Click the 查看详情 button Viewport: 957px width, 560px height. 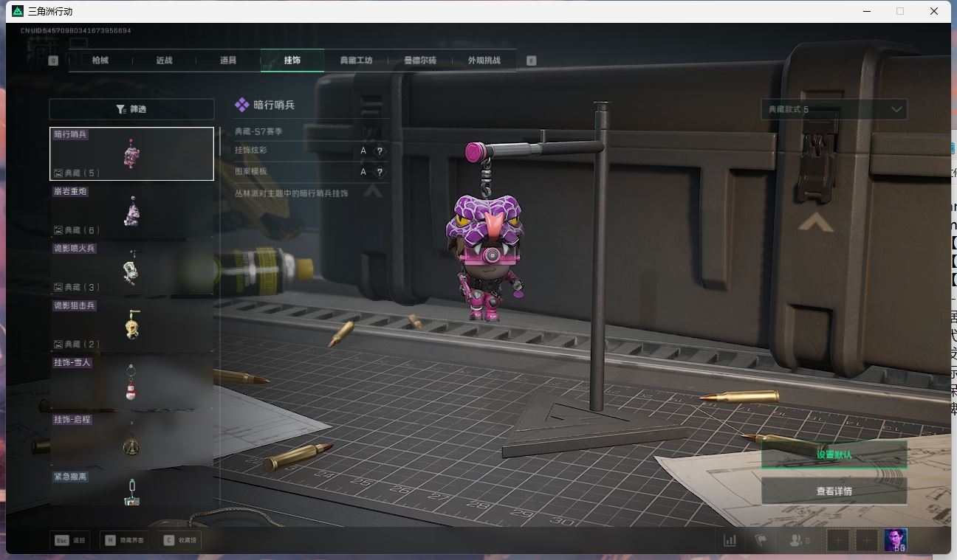pos(834,491)
